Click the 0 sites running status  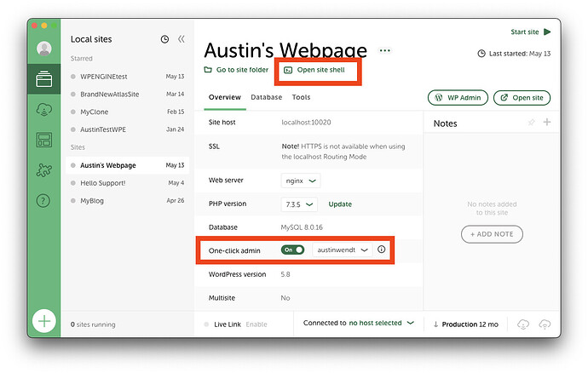[x=93, y=324]
